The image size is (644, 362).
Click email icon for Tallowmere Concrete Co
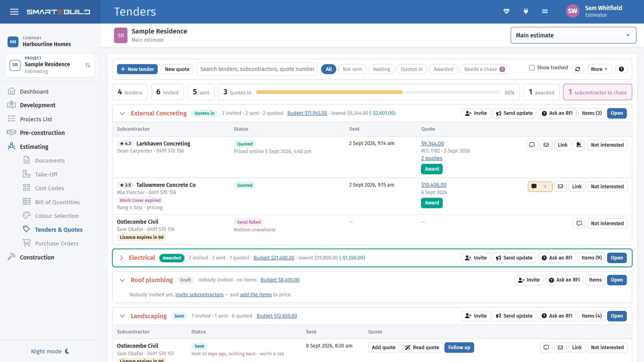tap(560, 187)
